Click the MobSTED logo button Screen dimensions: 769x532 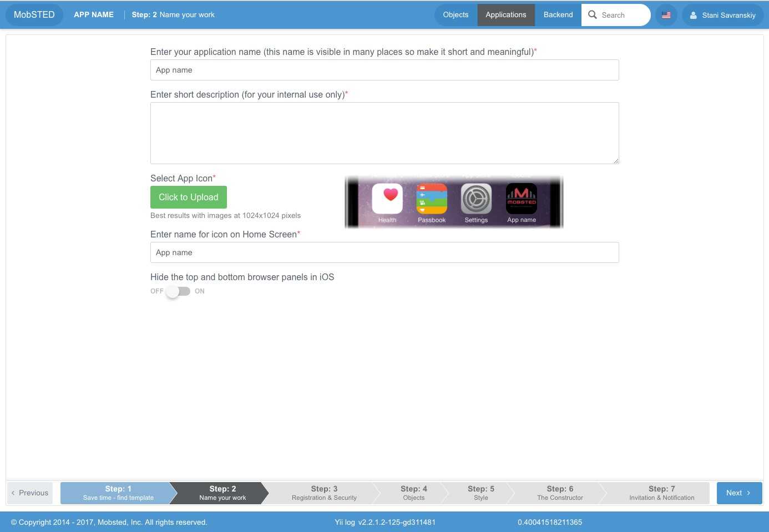(34, 15)
